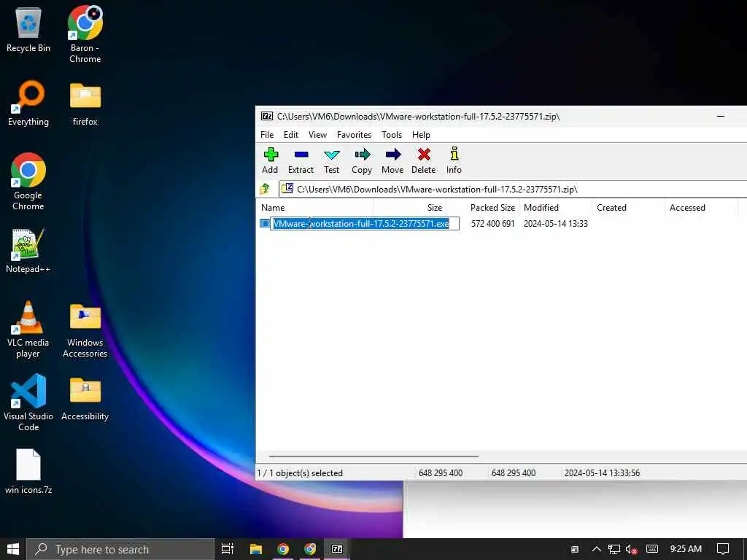Open Task View from taskbar

pyautogui.click(x=228, y=549)
